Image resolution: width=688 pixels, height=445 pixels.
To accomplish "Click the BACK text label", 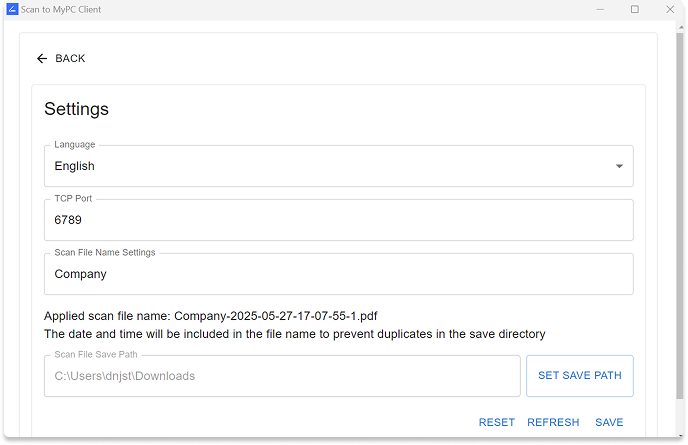I will (x=70, y=58).
